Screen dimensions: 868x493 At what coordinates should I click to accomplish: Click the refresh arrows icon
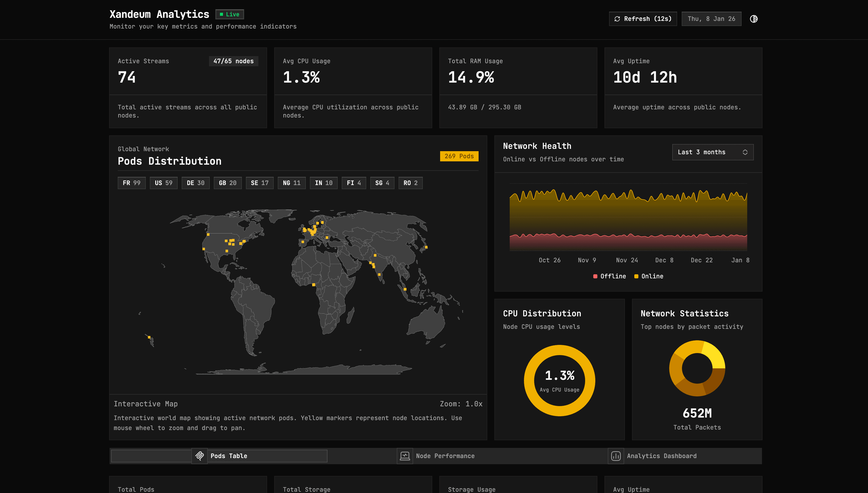click(617, 19)
